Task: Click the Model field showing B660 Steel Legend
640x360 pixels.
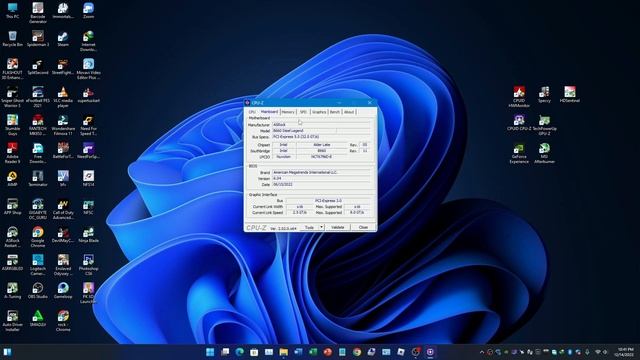Action: (304, 131)
